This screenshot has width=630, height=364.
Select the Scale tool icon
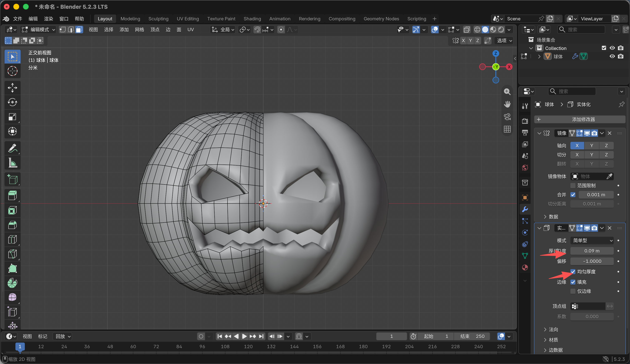click(x=12, y=117)
